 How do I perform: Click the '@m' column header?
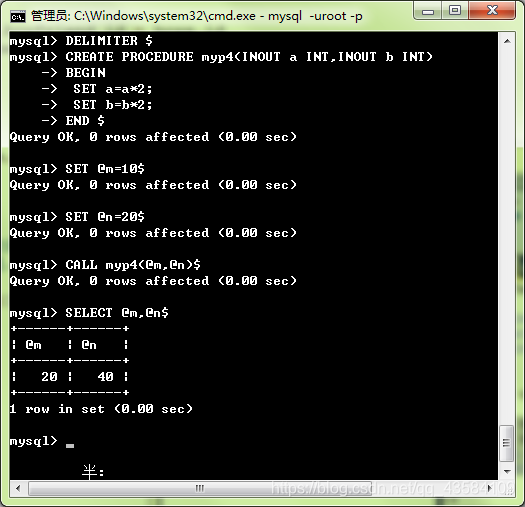33,345
